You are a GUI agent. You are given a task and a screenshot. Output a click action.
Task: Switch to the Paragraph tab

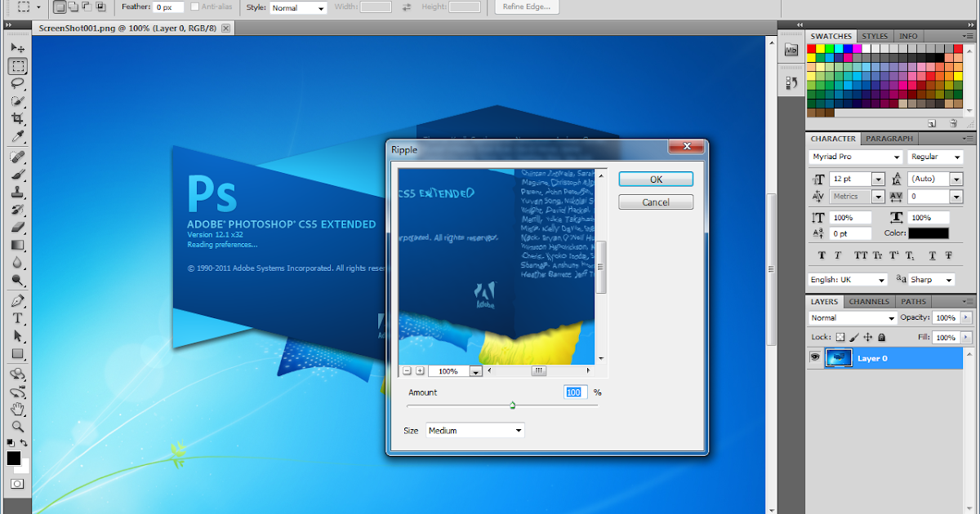pyautogui.click(x=889, y=139)
